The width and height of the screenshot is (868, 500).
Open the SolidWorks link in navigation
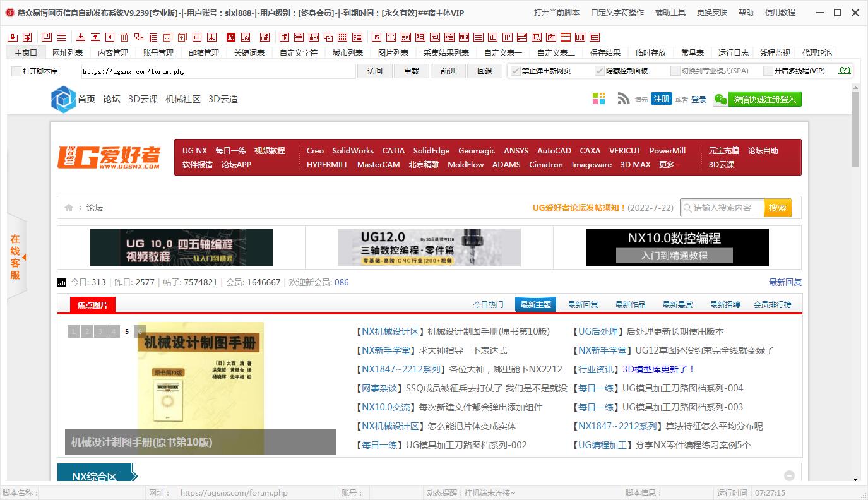point(353,151)
